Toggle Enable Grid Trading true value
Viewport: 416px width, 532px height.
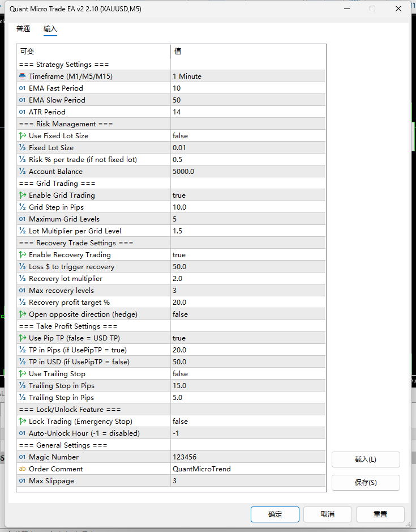coord(248,195)
